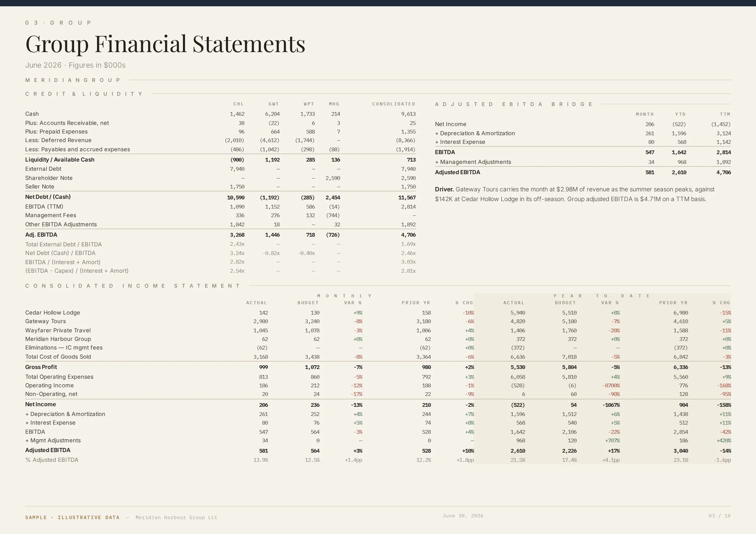The width and height of the screenshot is (756, 534).
Task: Select the Consolidated Income Statement heading
Action: [x=133, y=286]
